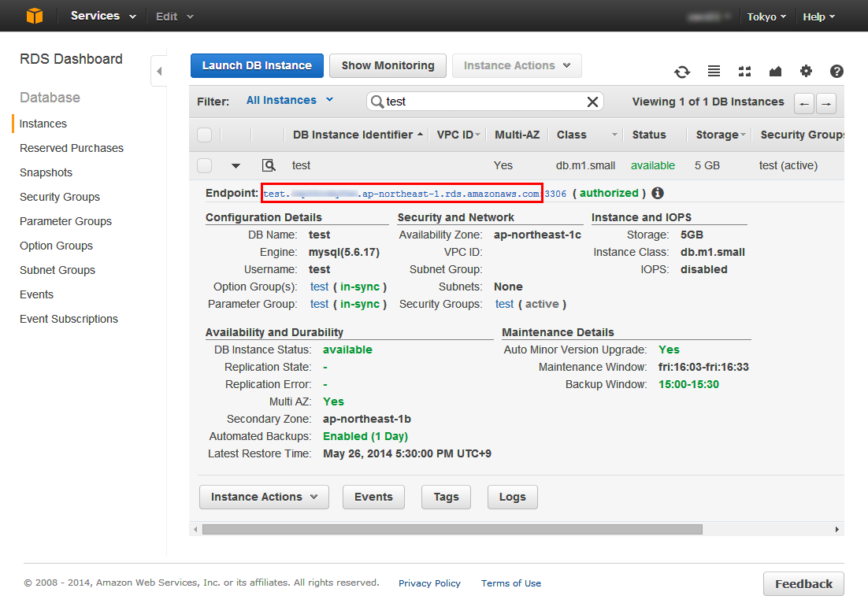Open the settings gear icon
Screen dimensions: 868x603
(x=806, y=71)
